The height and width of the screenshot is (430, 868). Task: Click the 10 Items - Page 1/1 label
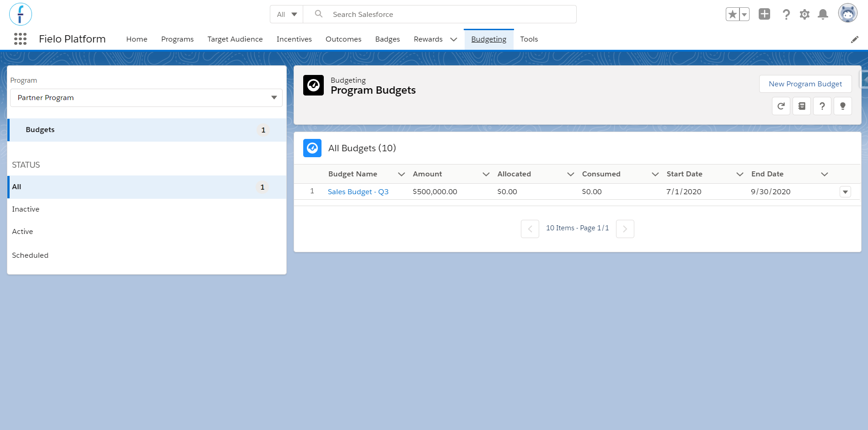[x=578, y=228]
